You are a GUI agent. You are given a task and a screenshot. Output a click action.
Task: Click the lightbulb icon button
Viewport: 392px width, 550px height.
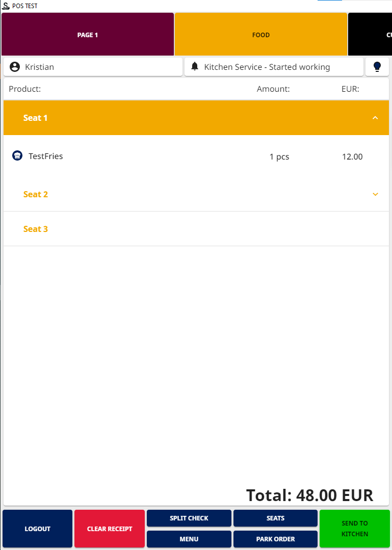click(x=377, y=67)
